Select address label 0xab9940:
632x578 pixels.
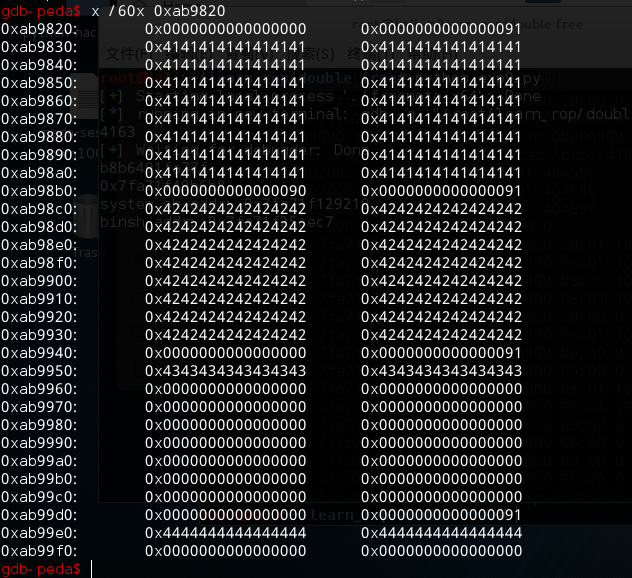[39, 353]
